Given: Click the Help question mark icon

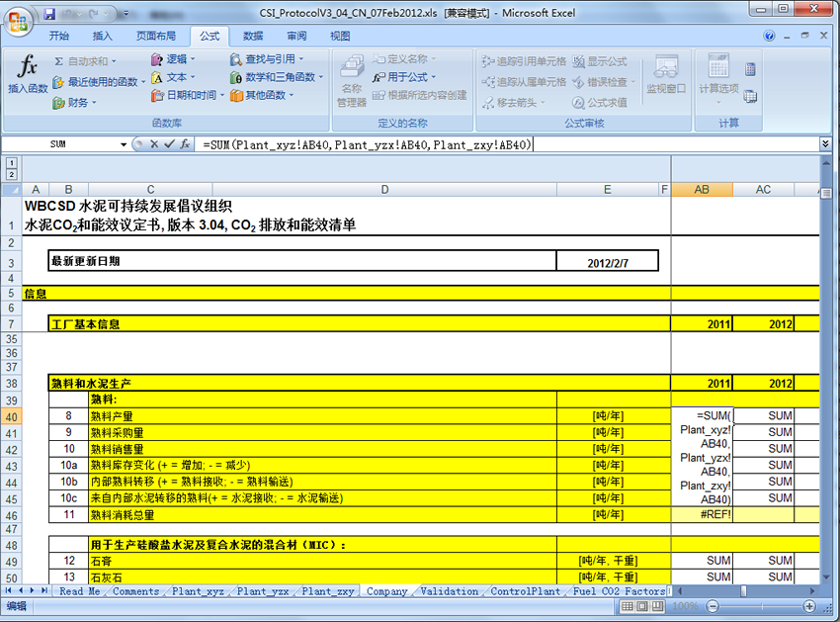Looking at the screenshot, I should click(x=769, y=37).
